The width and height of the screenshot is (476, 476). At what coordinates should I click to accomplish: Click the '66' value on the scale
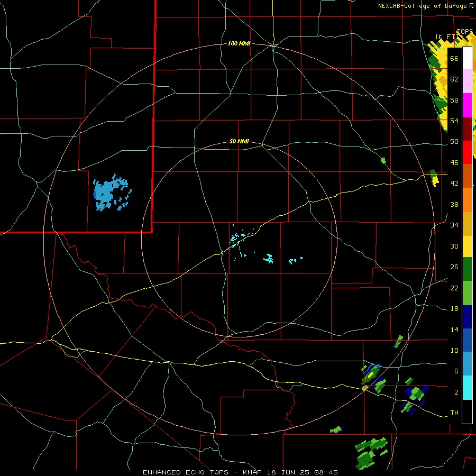point(454,58)
